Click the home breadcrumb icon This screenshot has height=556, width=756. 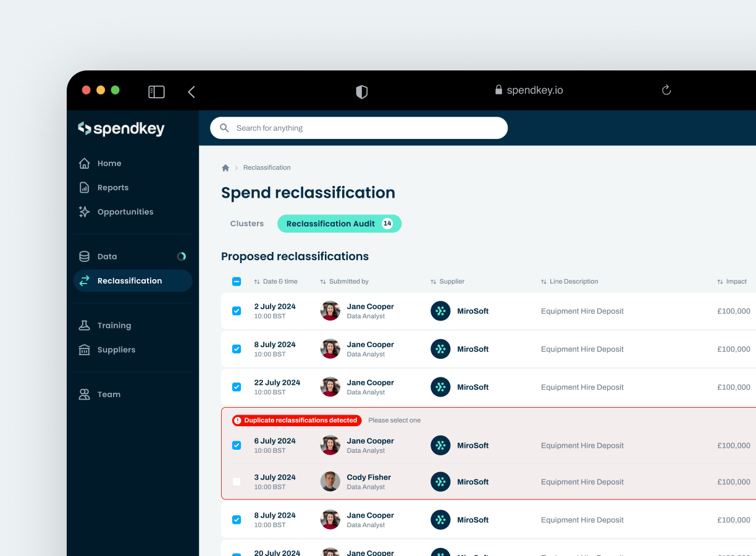tap(225, 168)
